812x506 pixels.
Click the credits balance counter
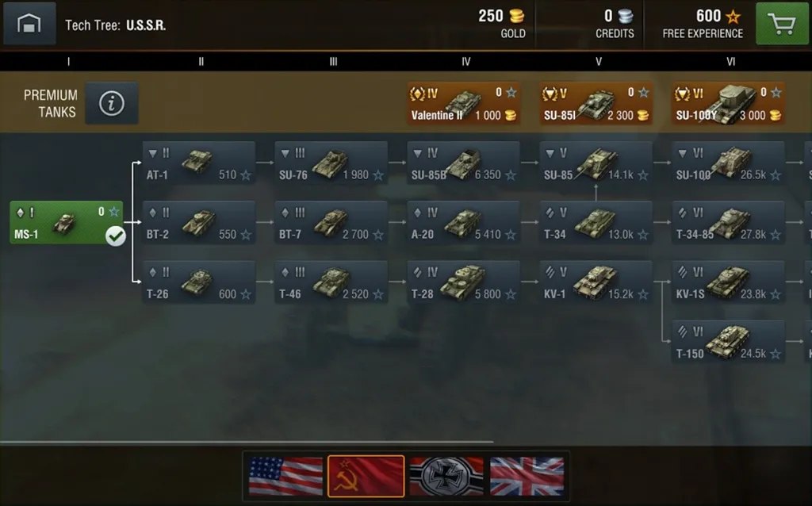pos(615,24)
